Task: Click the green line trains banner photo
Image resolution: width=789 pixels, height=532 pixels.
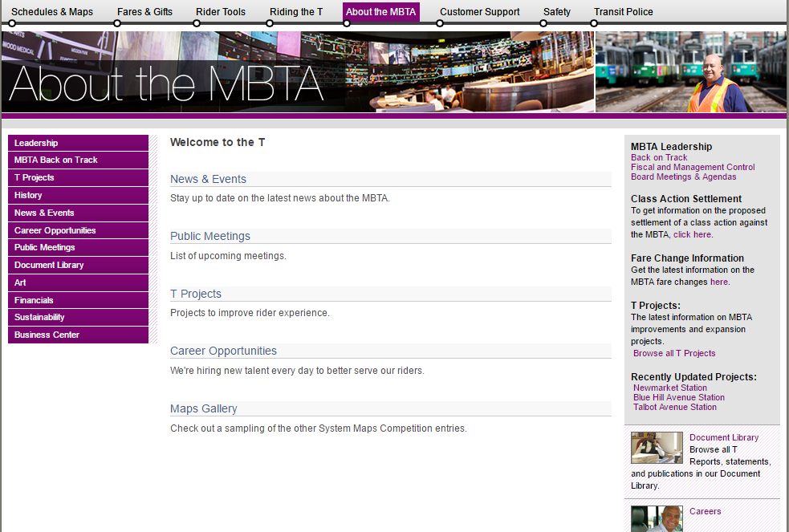Action: point(690,72)
